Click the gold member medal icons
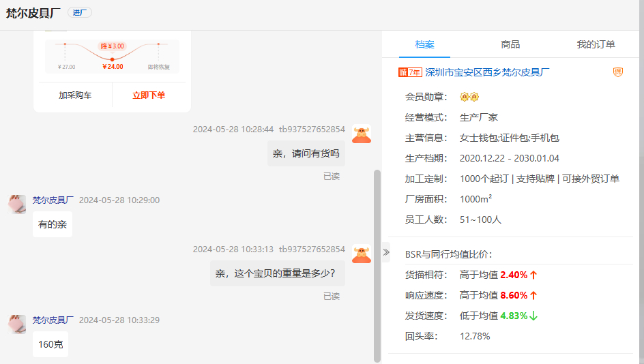This screenshot has width=644, height=364. coord(469,97)
